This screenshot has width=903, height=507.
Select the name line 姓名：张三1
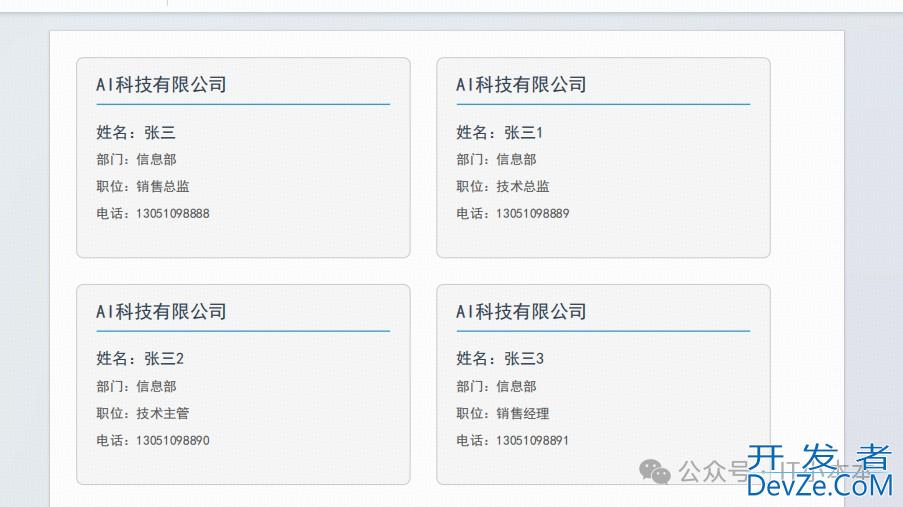(x=500, y=132)
